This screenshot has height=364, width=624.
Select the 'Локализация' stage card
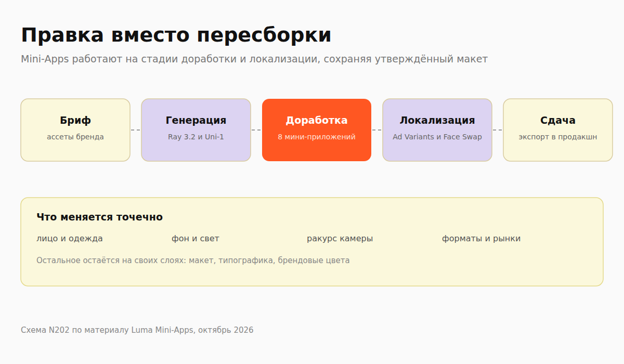pos(437,130)
